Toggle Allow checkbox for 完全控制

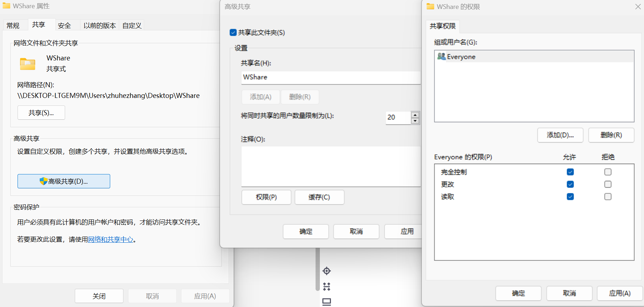(x=570, y=172)
